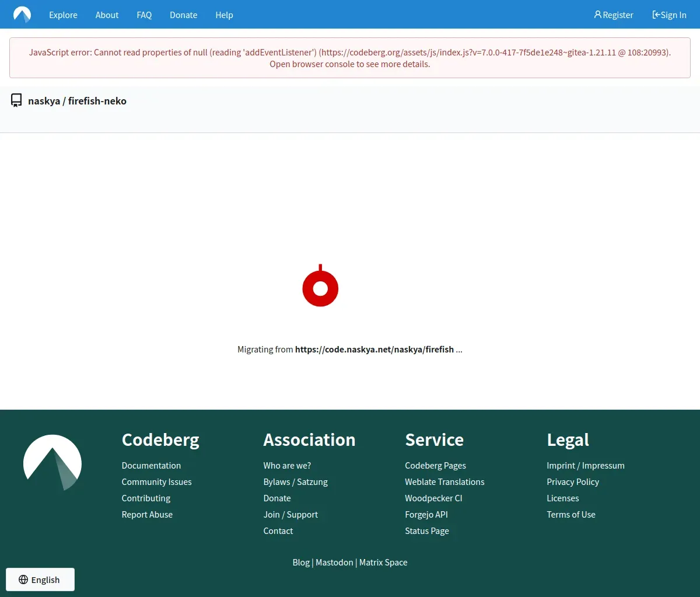Open the Codeberg Pages link
This screenshot has width=700, height=597.
435,466
